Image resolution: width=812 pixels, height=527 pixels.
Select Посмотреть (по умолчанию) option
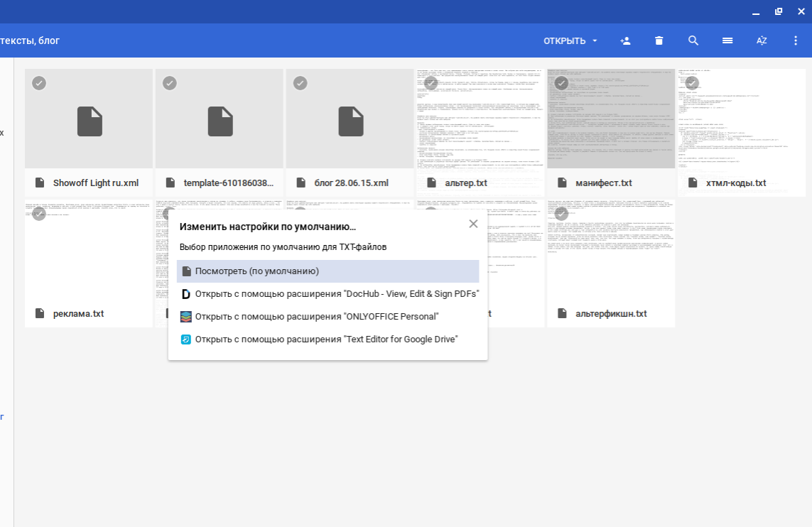click(x=327, y=271)
